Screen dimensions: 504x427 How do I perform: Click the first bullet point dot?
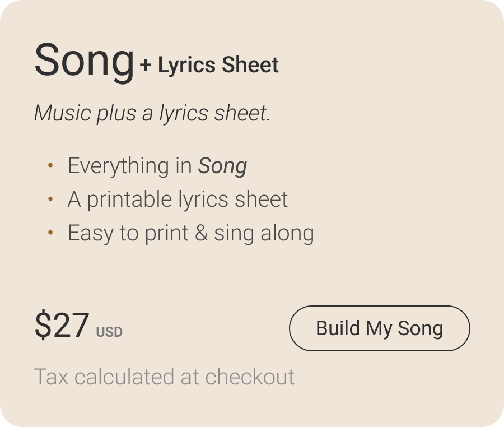(50, 166)
